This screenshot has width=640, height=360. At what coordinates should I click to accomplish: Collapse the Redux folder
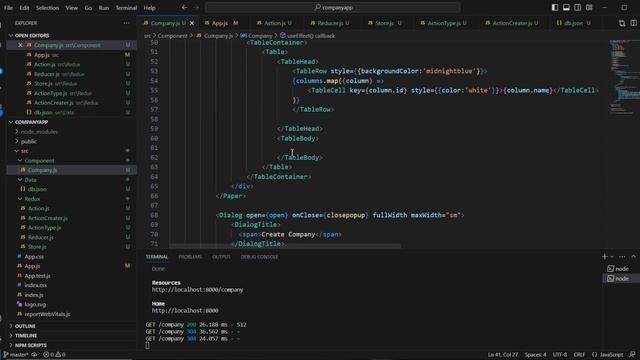tap(32, 199)
